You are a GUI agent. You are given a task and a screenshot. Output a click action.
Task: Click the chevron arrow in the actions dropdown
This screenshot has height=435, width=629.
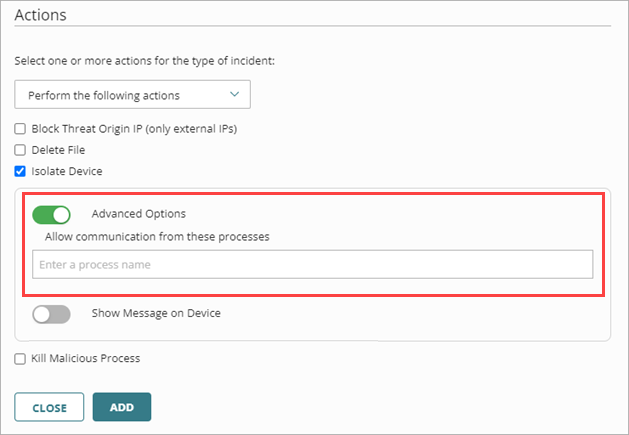[235, 94]
